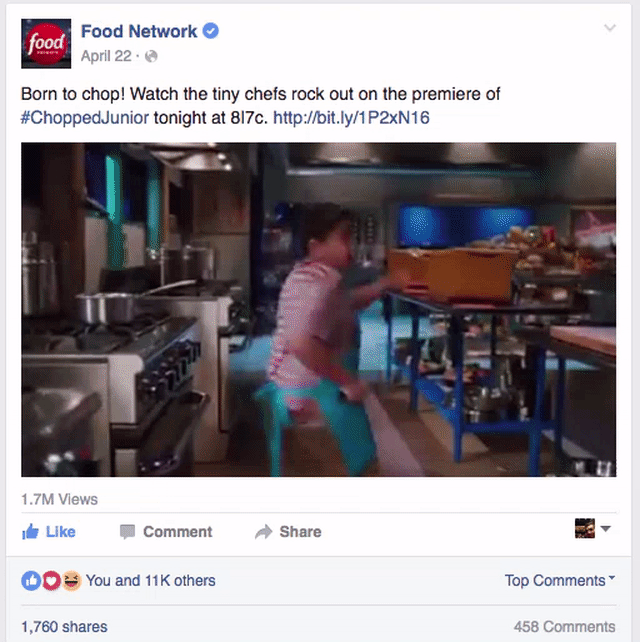
Task: View the 1,760 shares list
Action: point(64,626)
